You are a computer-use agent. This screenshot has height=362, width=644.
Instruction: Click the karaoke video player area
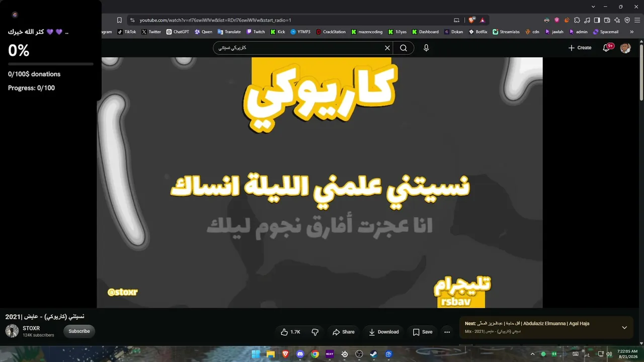click(319, 182)
